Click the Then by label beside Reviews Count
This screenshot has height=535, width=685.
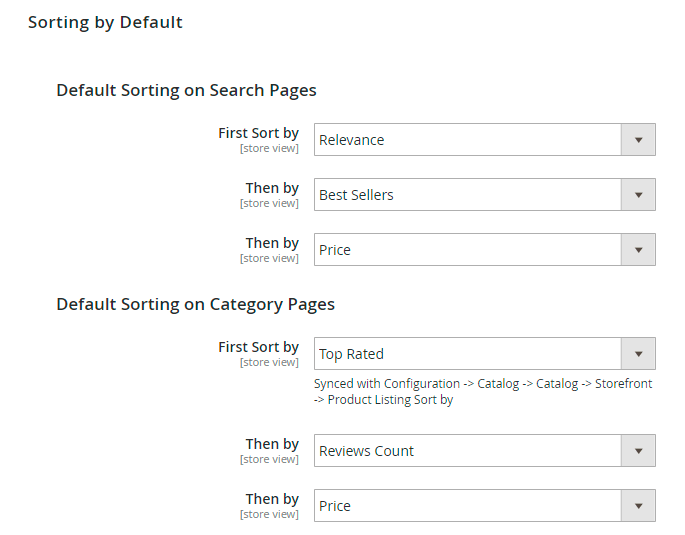272,444
